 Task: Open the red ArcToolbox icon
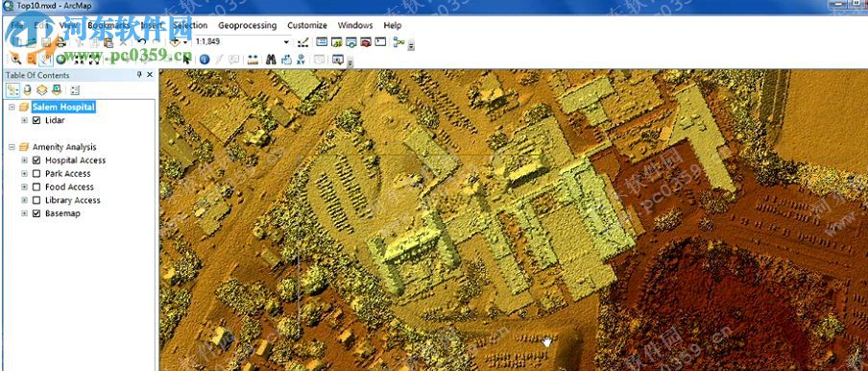366,42
